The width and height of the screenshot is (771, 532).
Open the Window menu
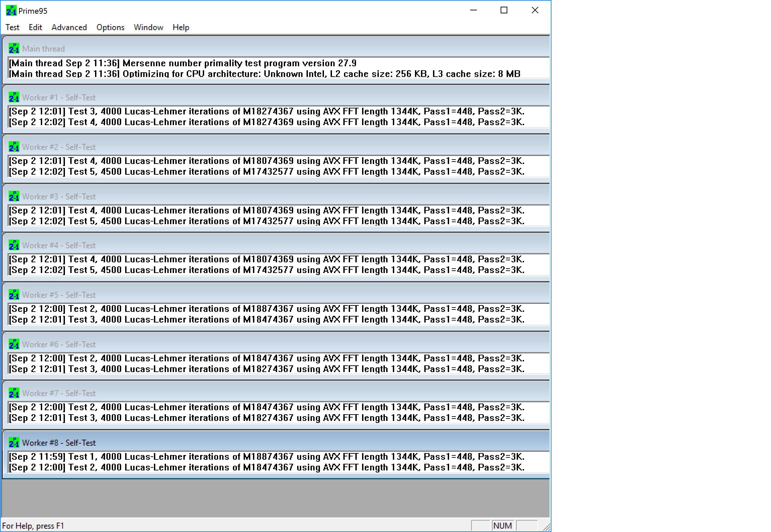[148, 27]
